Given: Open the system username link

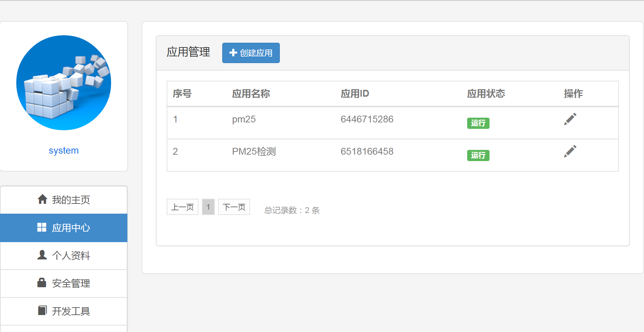Looking at the screenshot, I should (64, 150).
